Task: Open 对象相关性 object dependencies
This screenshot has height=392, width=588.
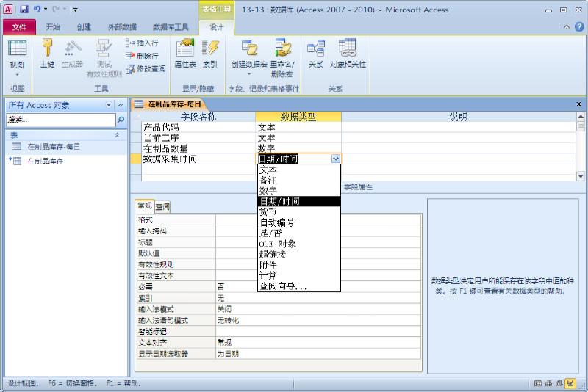Action: 348,54
